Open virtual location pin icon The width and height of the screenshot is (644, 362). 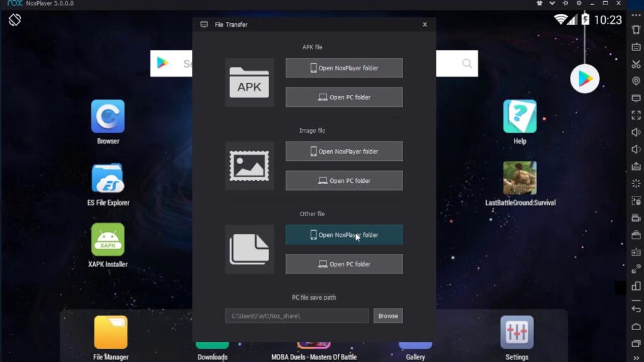[636, 81]
